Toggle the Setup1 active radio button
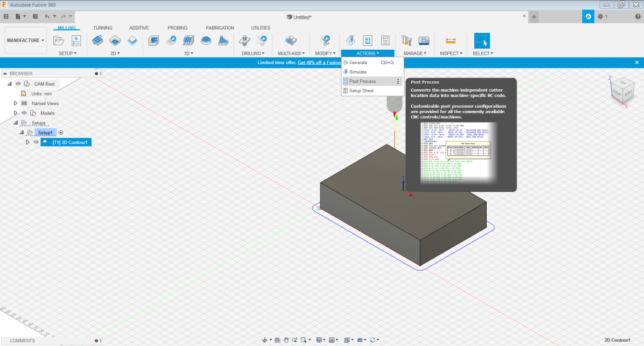 pos(61,133)
